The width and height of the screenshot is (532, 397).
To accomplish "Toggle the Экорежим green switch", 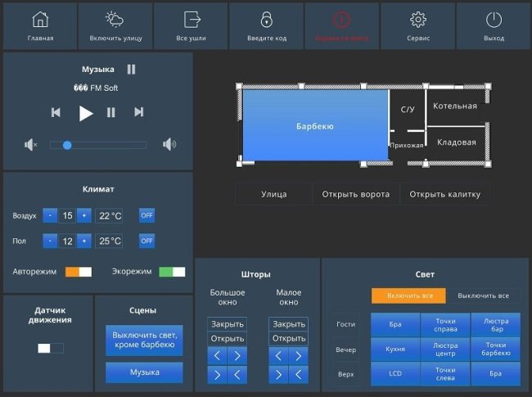I will click(x=172, y=272).
